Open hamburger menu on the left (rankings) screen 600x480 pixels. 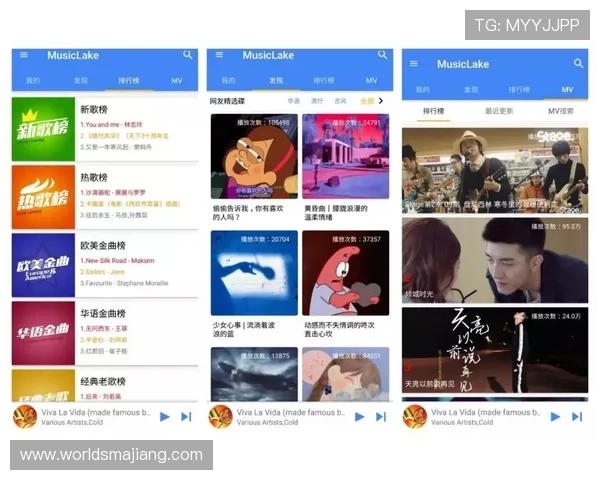[x=24, y=55]
